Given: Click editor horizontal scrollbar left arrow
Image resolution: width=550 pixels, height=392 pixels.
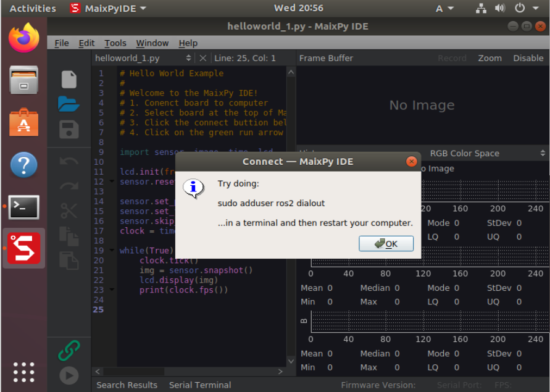Looking at the screenshot, I should pos(98,371).
